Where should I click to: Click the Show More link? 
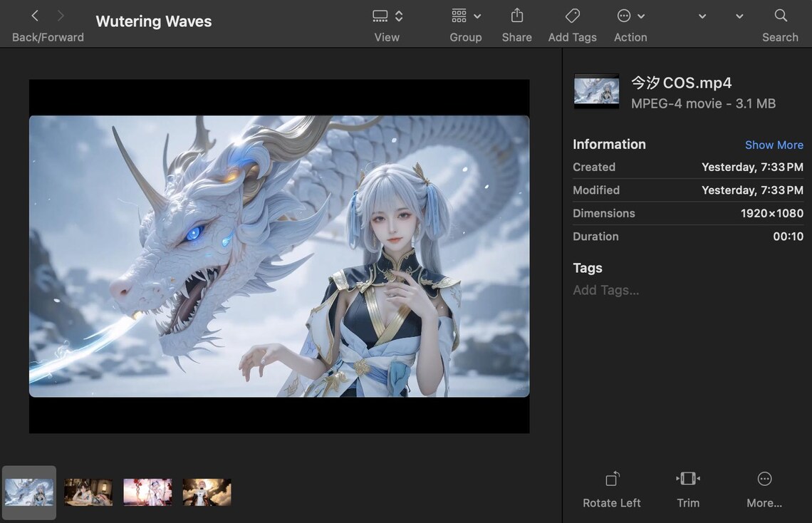(x=774, y=145)
